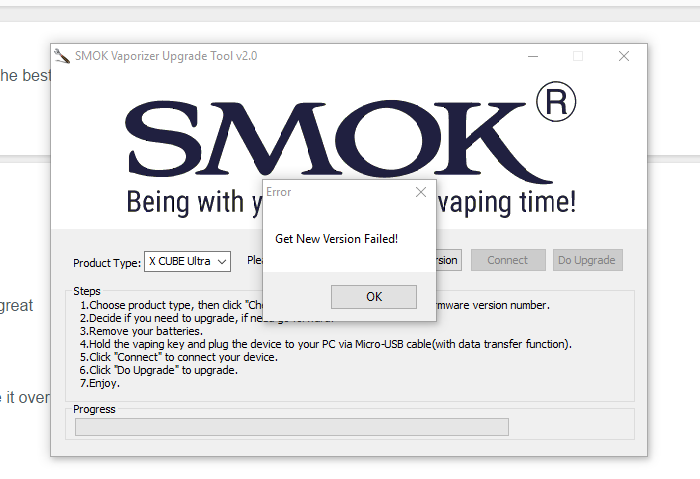This screenshot has height=479, width=700.
Task: Click the Do Upgrade button
Action: [587, 260]
